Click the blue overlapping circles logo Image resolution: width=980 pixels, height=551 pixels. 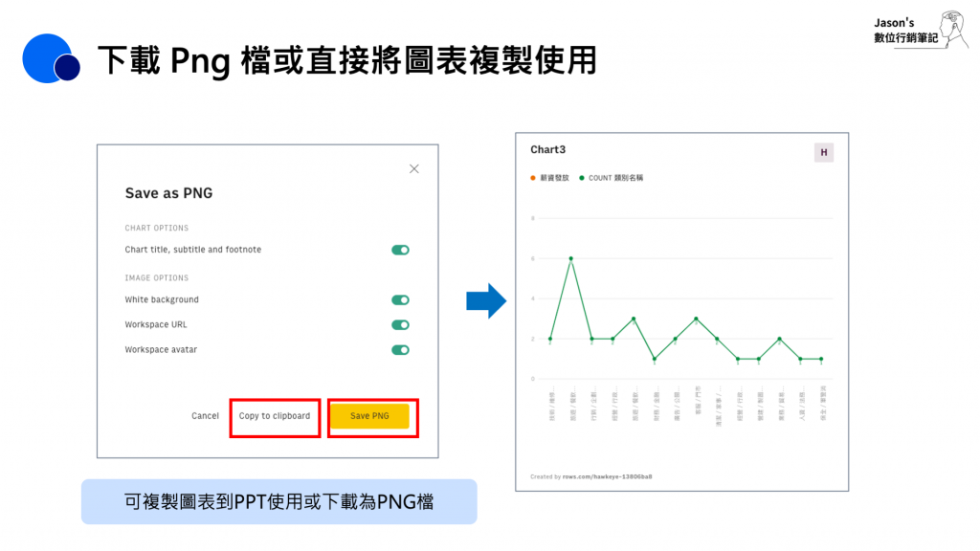[52, 58]
